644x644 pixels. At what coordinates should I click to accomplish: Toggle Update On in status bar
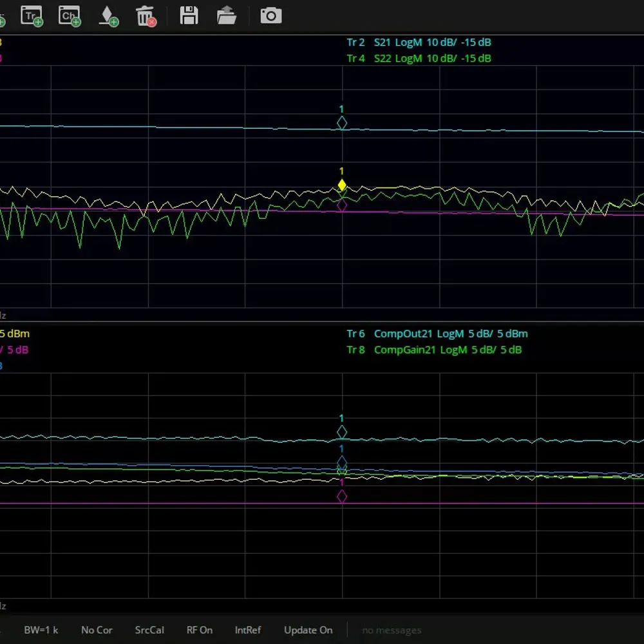tap(308, 630)
